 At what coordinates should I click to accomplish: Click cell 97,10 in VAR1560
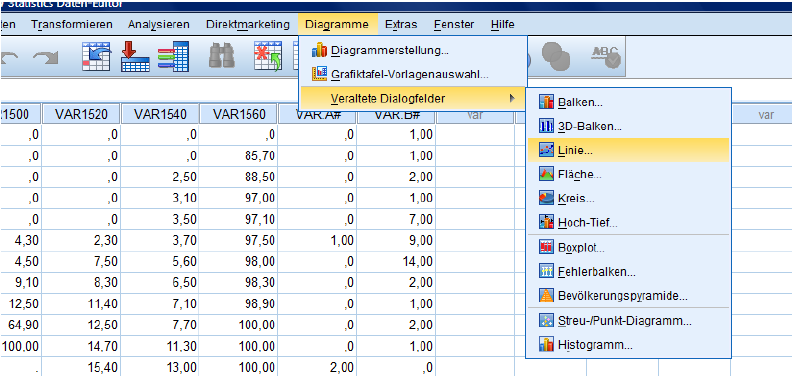point(239,219)
